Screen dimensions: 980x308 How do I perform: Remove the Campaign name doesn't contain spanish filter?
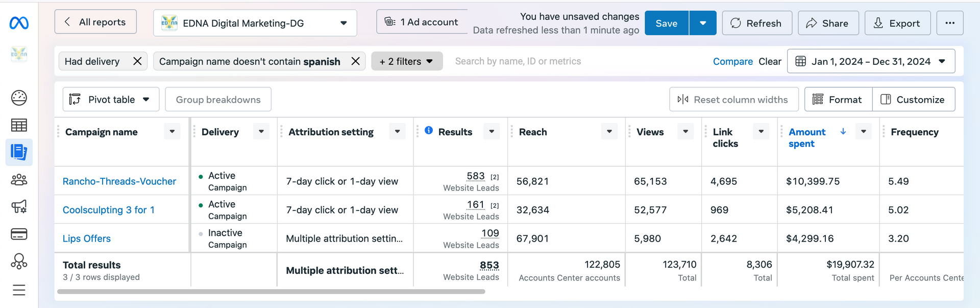[x=356, y=61]
